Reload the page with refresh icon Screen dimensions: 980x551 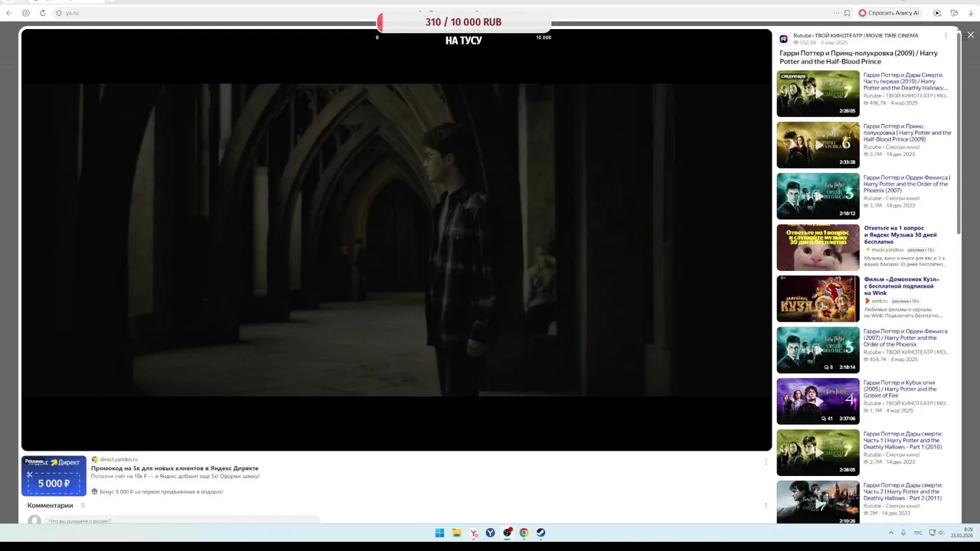(43, 13)
